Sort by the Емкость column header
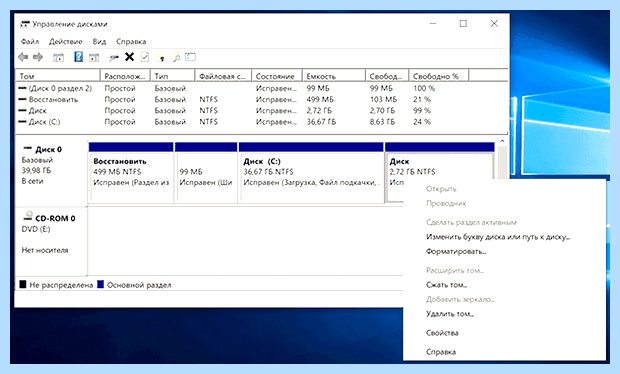 (334, 76)
